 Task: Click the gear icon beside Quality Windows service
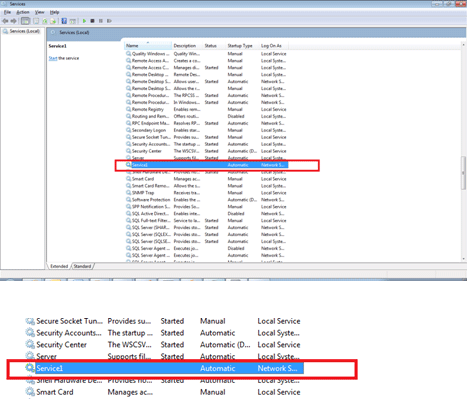tap(128, 53)
